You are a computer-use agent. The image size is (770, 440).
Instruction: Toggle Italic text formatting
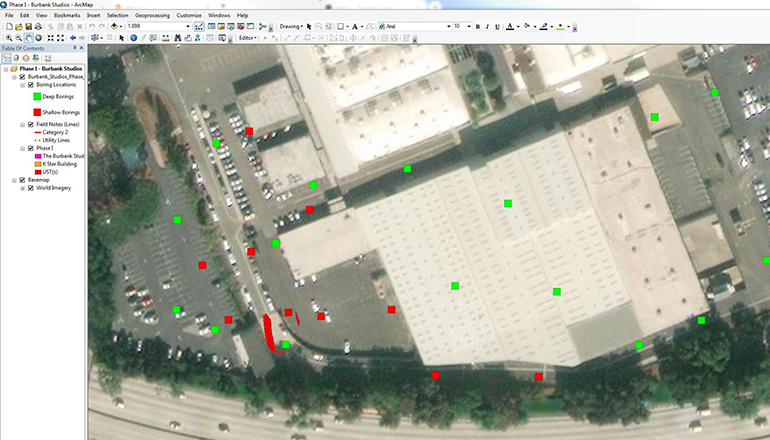[x=487, y=27]
